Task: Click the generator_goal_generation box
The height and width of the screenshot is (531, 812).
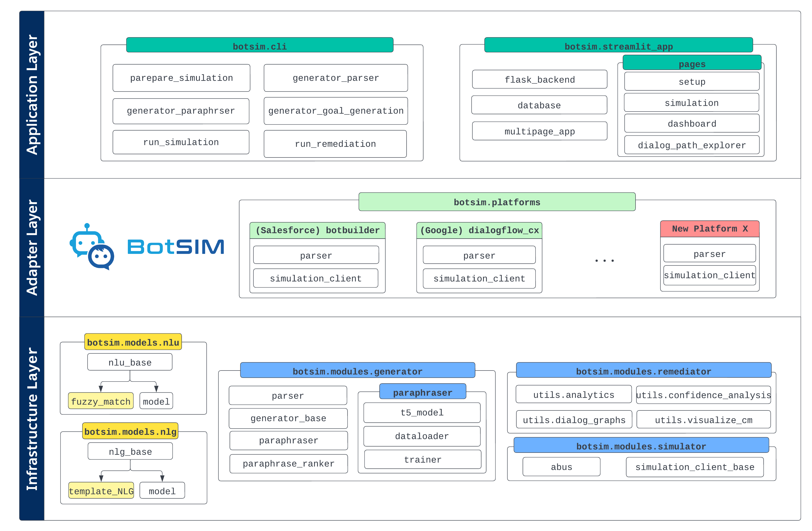Action: 336,111
